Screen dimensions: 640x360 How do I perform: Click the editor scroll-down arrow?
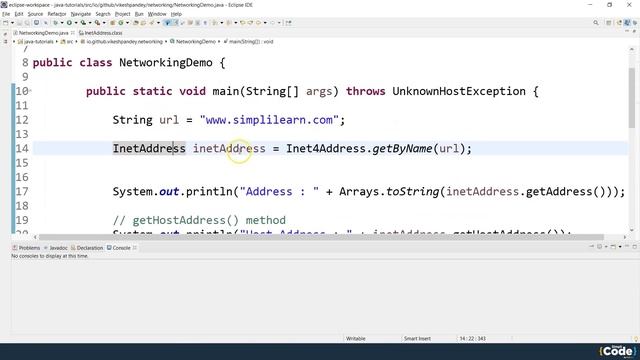632,230
